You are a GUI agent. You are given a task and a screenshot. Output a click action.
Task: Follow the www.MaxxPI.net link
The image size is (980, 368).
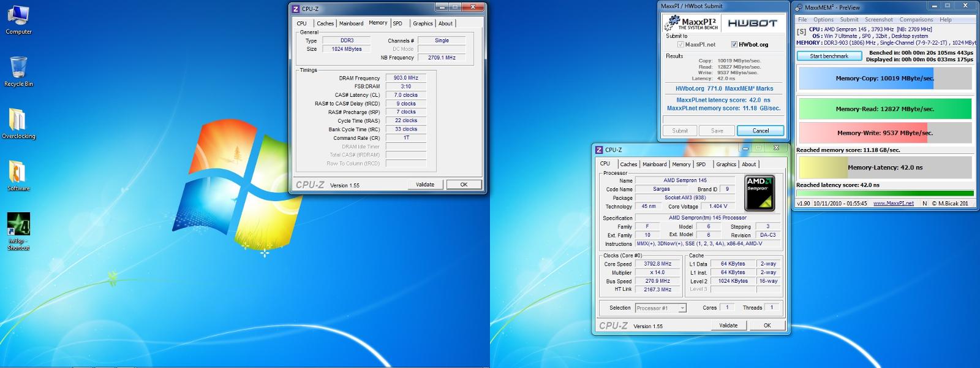893,204
